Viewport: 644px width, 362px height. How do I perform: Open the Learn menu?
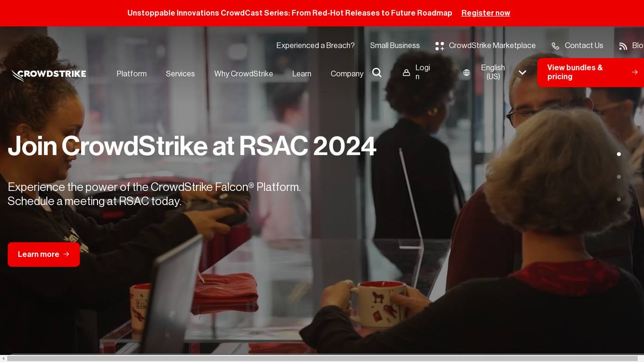302,73
